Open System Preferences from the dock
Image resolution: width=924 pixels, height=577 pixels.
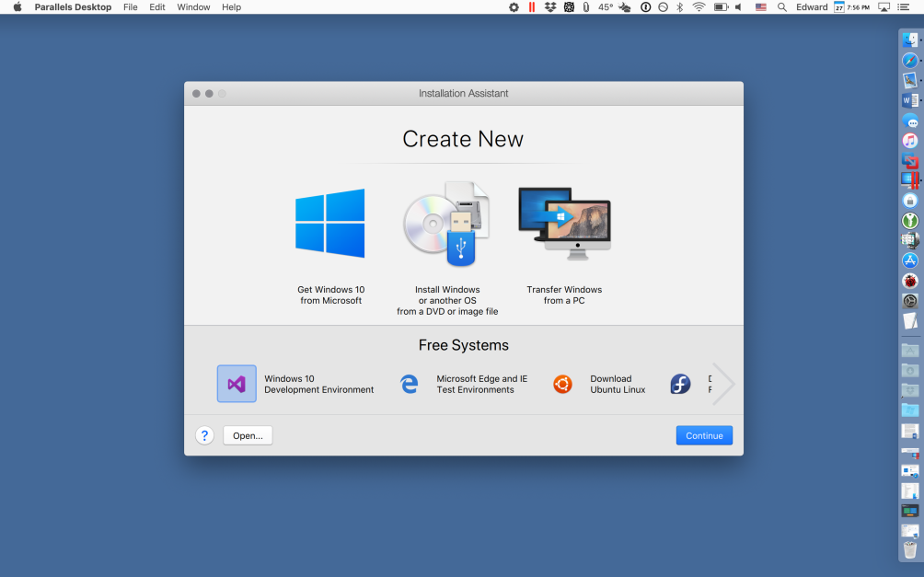coord(910,301)
